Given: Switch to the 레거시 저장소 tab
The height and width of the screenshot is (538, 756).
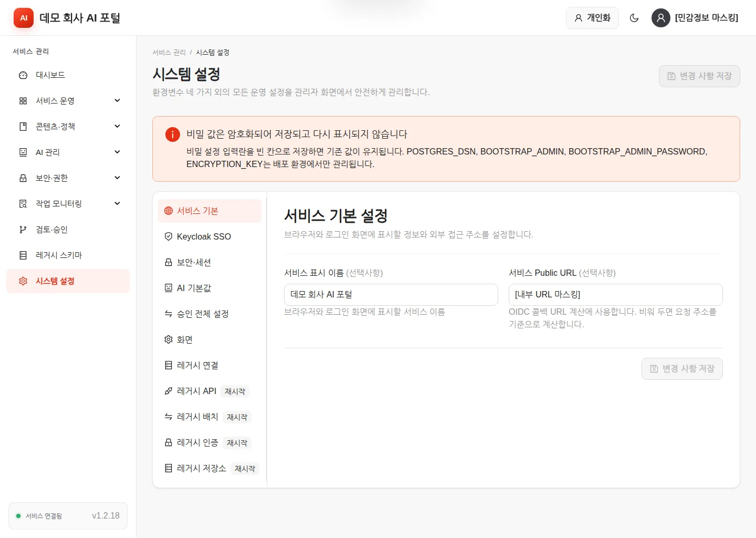Looking at the screenshot, I should [x=209, y=468].
